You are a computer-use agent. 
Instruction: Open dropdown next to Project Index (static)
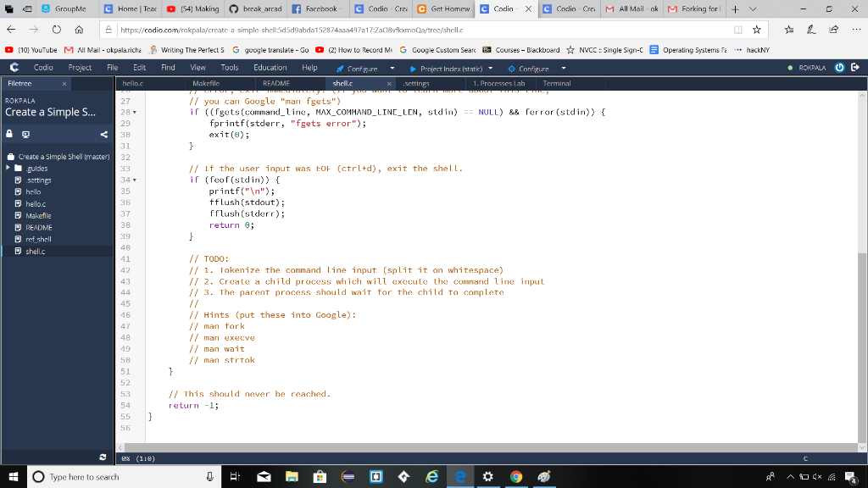(491, 69)
